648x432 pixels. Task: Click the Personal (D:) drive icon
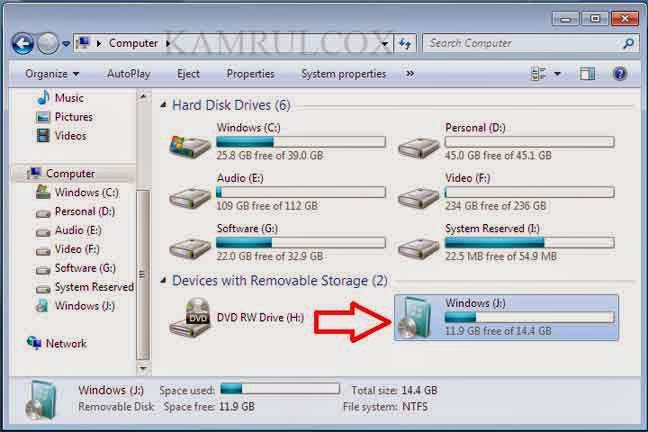[x=418, y=148]
